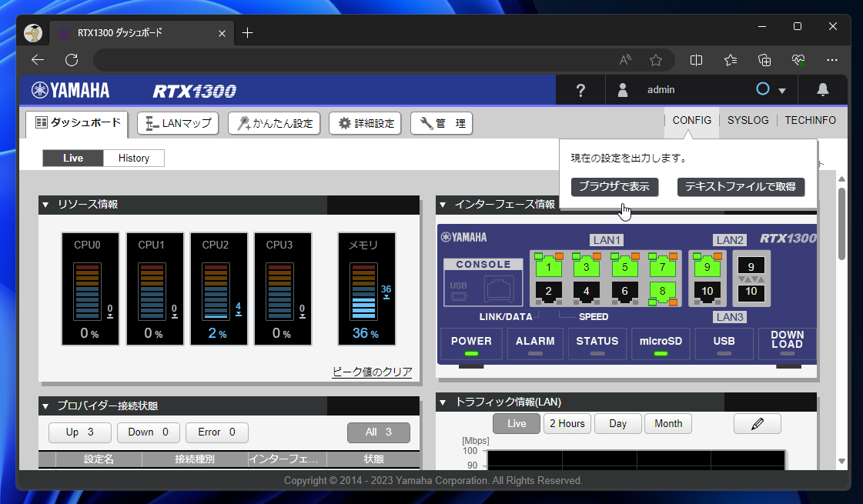Click the admin user profile icon
This screenshot has height=504, width=863.
coord(622,90)
